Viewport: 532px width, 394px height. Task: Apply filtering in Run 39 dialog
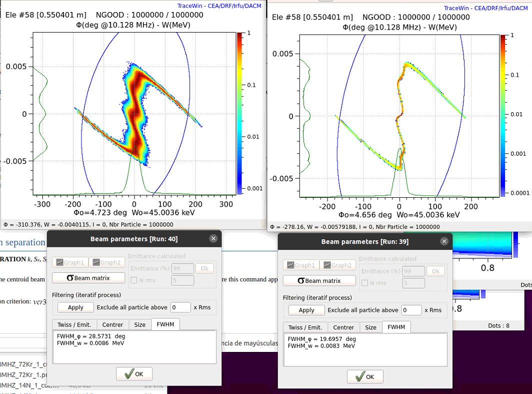306,310
